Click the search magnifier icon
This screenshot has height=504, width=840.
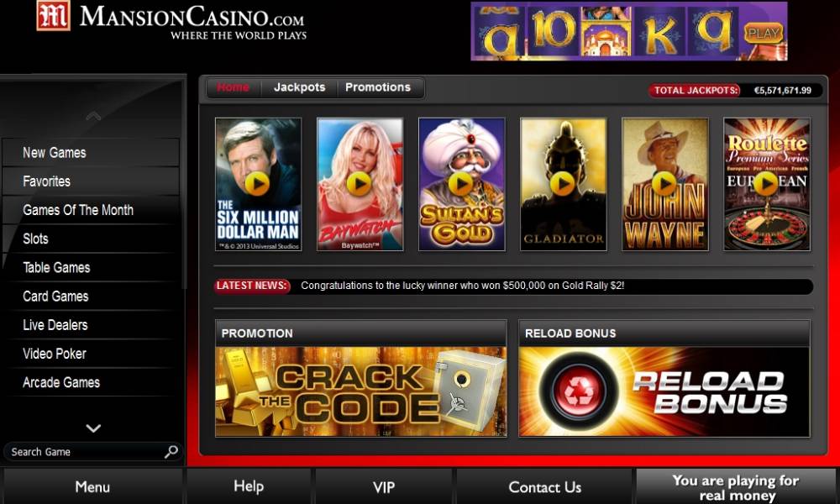click(x=171, y=452)
